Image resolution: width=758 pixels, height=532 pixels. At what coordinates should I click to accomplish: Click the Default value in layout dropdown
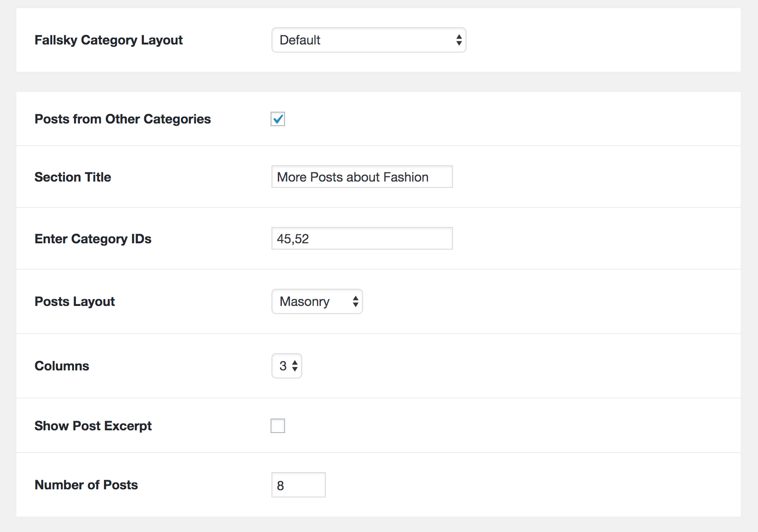300,40
